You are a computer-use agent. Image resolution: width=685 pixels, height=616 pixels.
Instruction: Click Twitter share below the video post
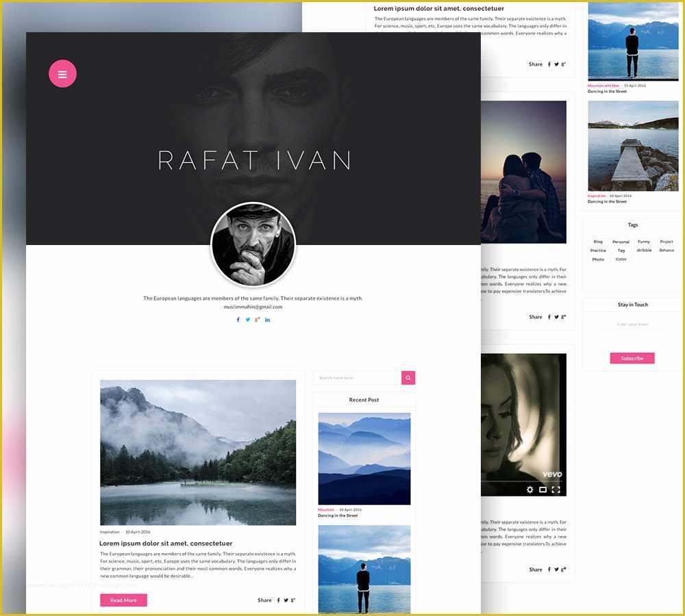click(556, 569)
